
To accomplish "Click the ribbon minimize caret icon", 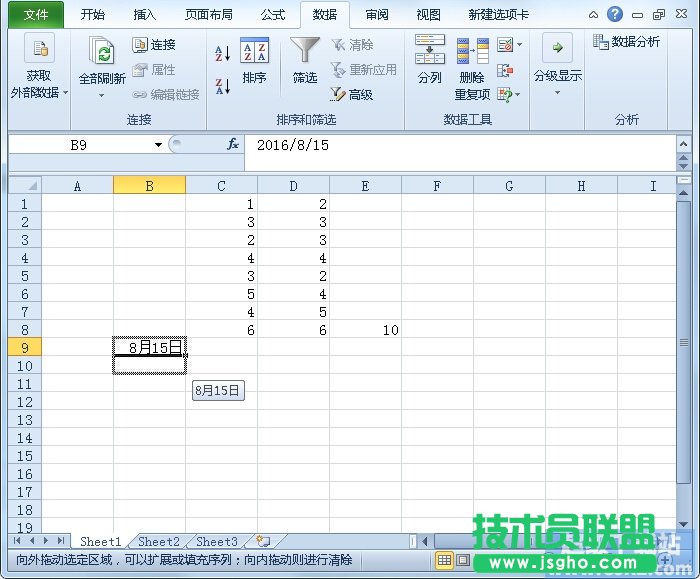I will pyautogui.click(x=593, y=15).
